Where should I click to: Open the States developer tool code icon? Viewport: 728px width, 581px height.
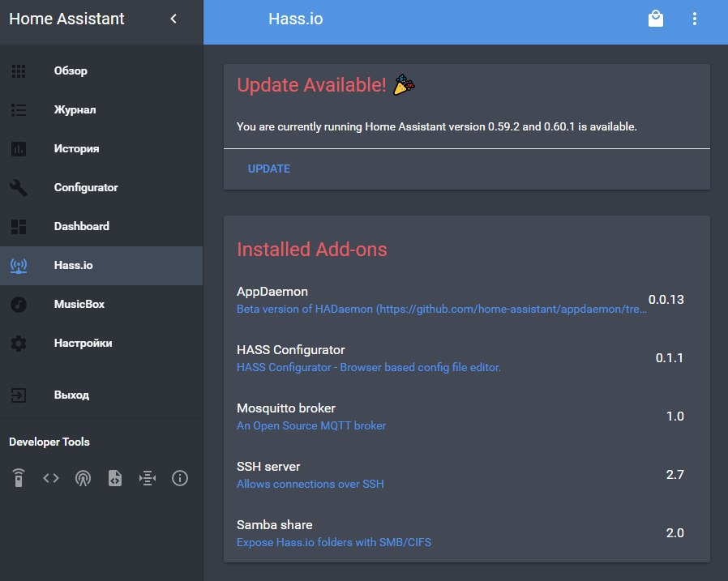51,478
